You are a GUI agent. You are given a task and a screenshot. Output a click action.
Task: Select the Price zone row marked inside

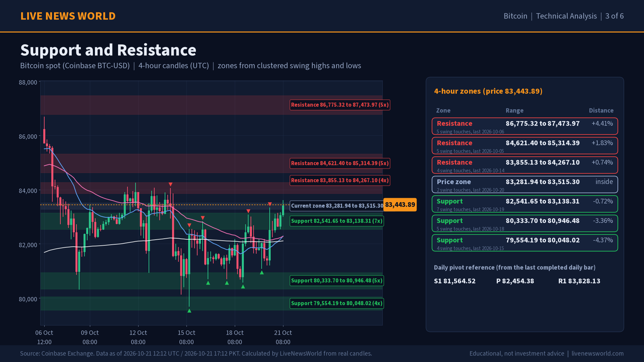[525, 185]
